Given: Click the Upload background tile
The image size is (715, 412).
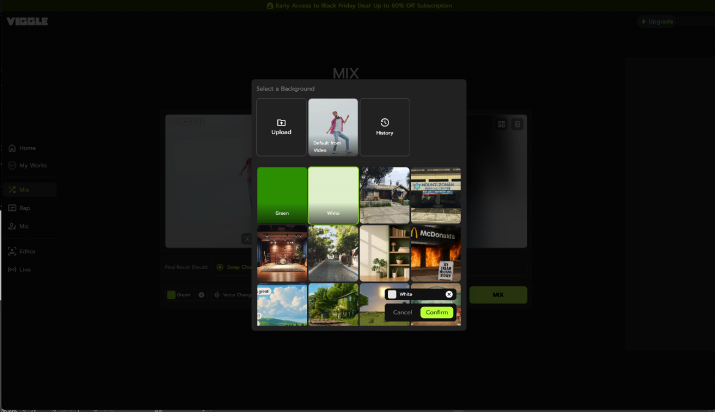Looking at the screenshot, I should click(281, 127).
